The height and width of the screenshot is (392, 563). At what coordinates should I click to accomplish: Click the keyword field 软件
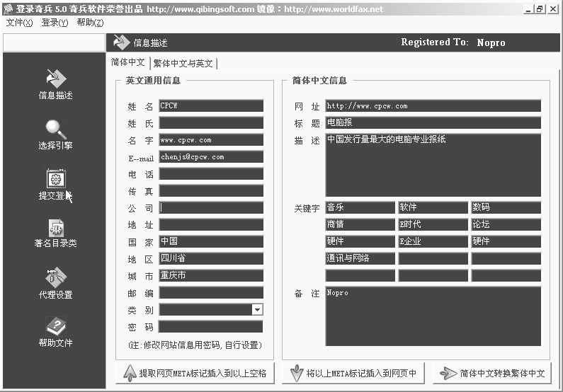click(x=433, y=207)
